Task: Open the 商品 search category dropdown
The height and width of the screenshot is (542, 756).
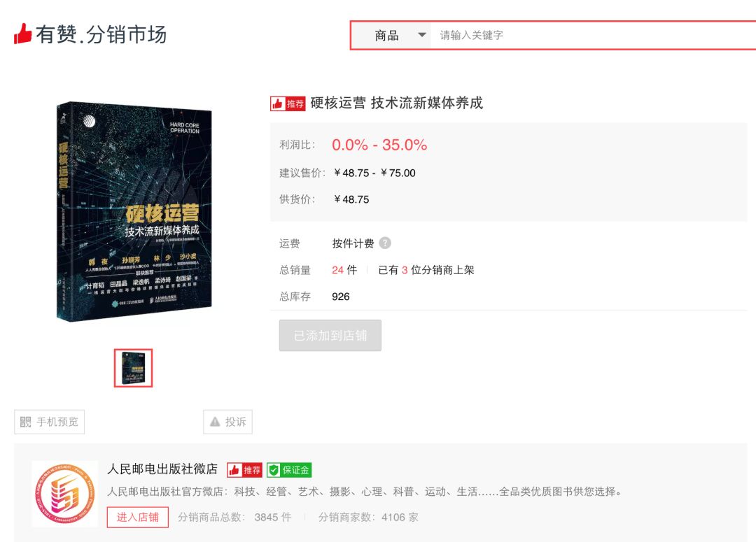Action: 386,34
